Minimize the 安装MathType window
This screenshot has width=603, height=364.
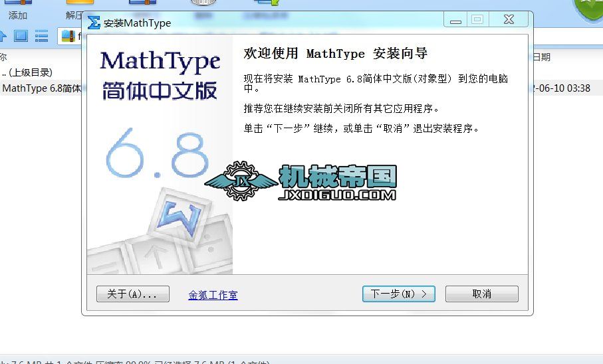tap(455, 19)
